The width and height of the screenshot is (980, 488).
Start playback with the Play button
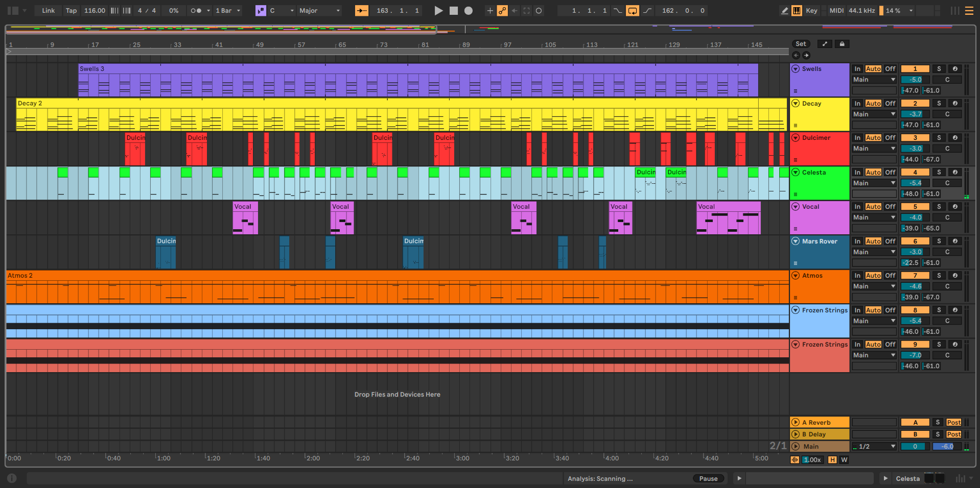[x=438, y=11]
